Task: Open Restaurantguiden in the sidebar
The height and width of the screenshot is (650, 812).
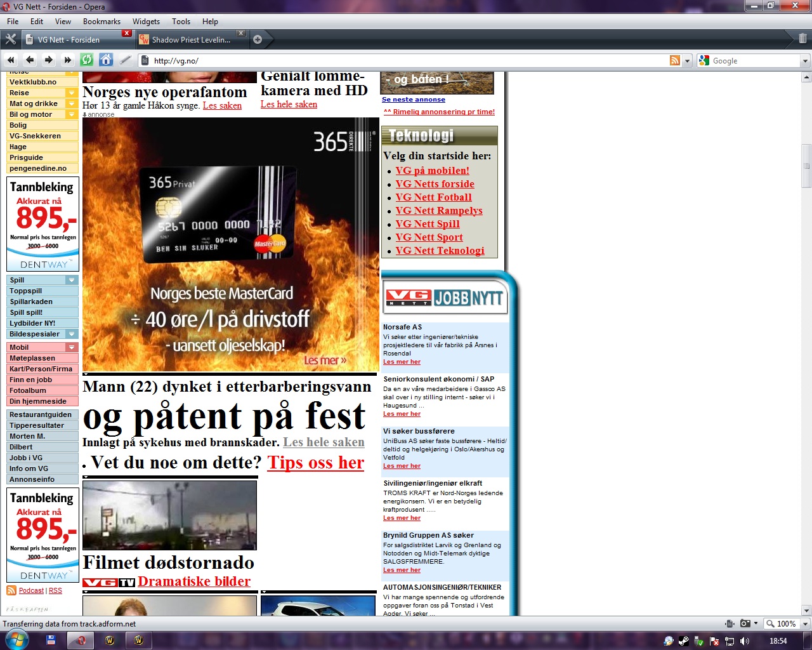Action: click(43, 415)
